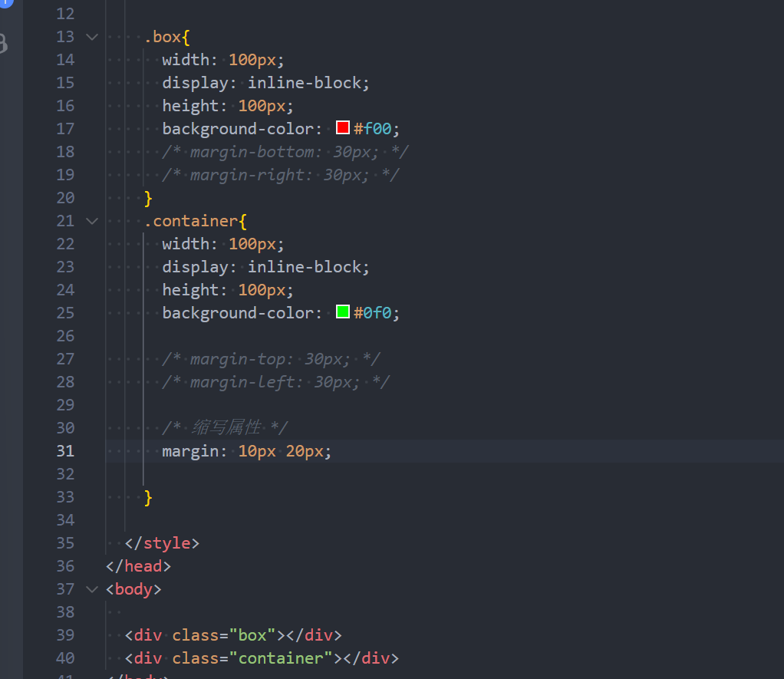Open the red #f00 color swatch
The width and height of the screenshot is (784, 679).
[342, 127]
